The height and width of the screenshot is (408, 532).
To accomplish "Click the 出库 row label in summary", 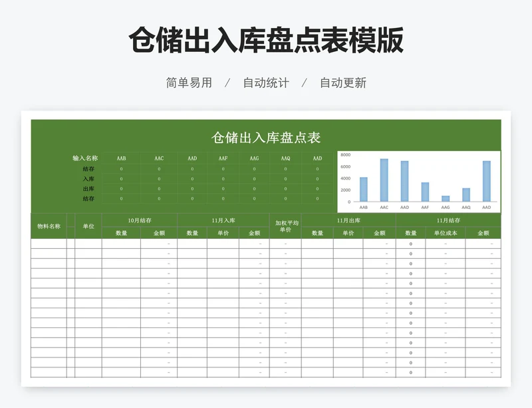I will pyautogui.click(x=88, y=188).
